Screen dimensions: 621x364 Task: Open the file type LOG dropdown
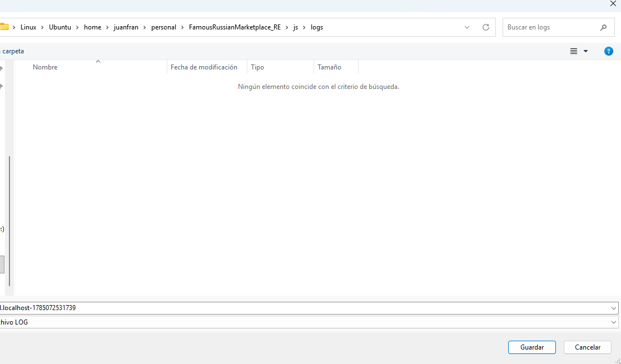[x=613, y=322]
